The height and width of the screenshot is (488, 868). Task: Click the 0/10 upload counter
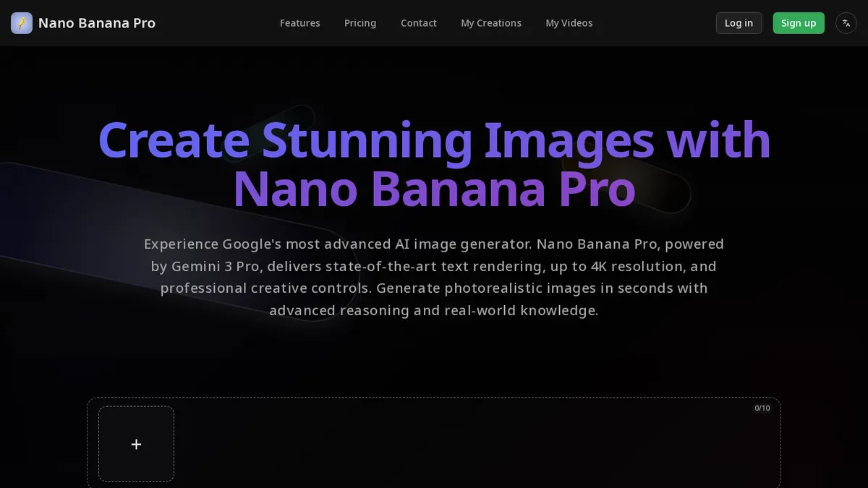[x=762, y=408]
